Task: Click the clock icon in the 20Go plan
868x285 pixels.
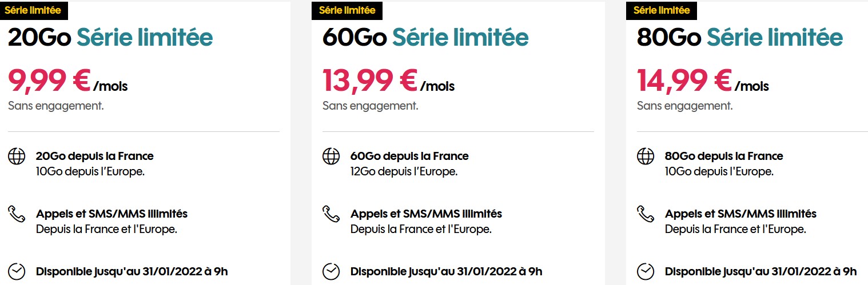Action: coord(17,271)
